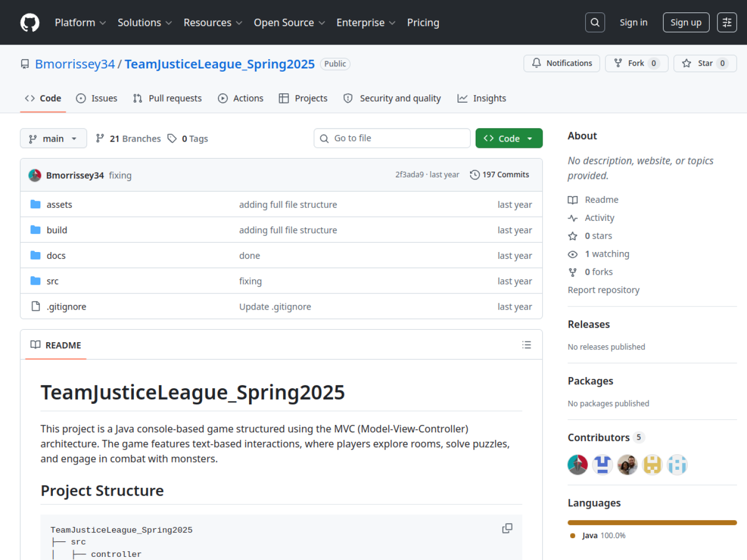Switch to the Insights tab
The width and height of the screenshot is (747, 560).
tap(482, 99)
